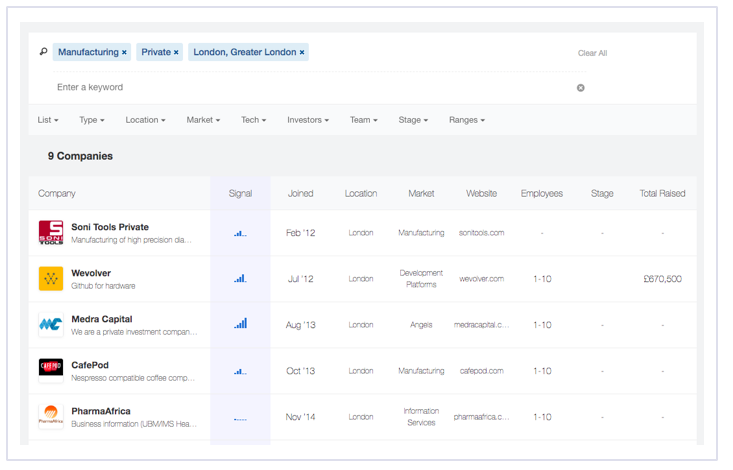Clear the keyword field with the x icon

(x=581, y=87)
